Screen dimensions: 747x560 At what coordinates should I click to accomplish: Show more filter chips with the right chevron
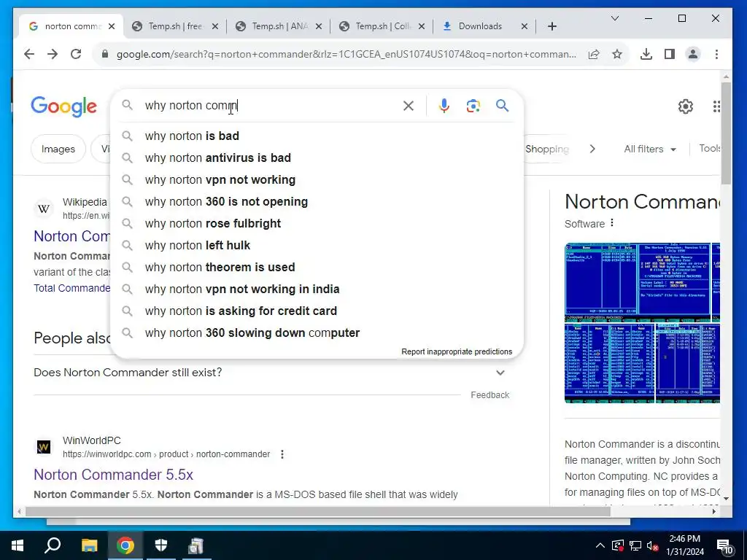pyautogui.click(x=592, y=149)
